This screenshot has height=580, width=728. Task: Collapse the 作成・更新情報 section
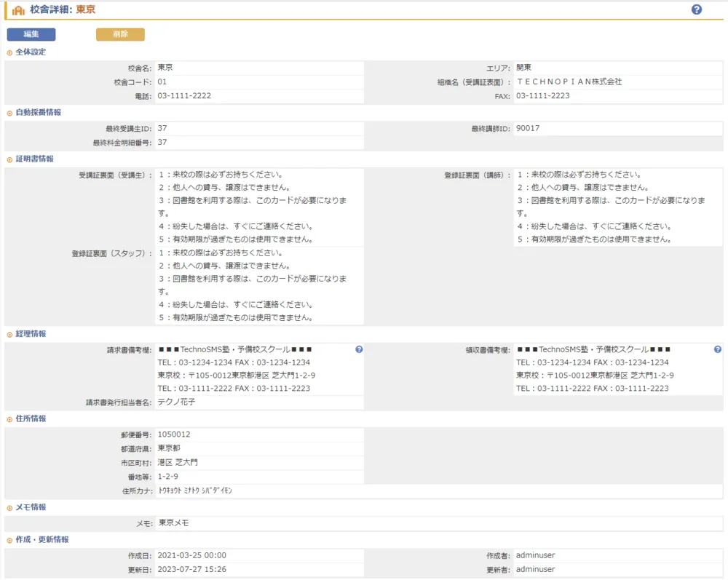(9, 541)
